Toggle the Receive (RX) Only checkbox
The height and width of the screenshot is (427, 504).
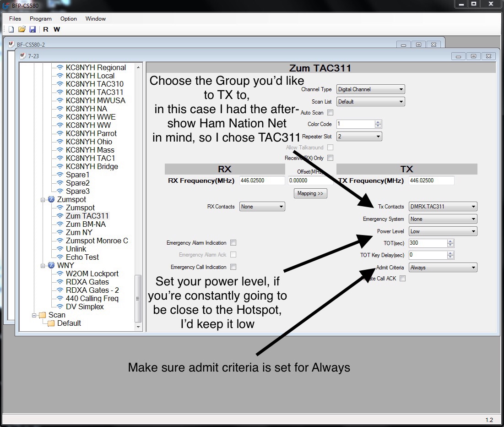tap(330, 158)
